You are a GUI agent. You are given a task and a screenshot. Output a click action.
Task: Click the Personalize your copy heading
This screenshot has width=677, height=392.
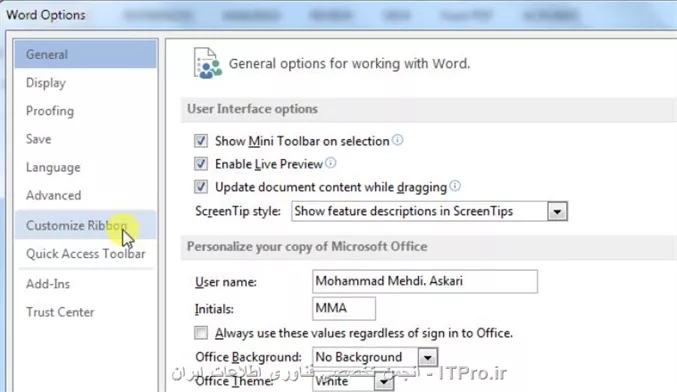click(x=307, y=247)
